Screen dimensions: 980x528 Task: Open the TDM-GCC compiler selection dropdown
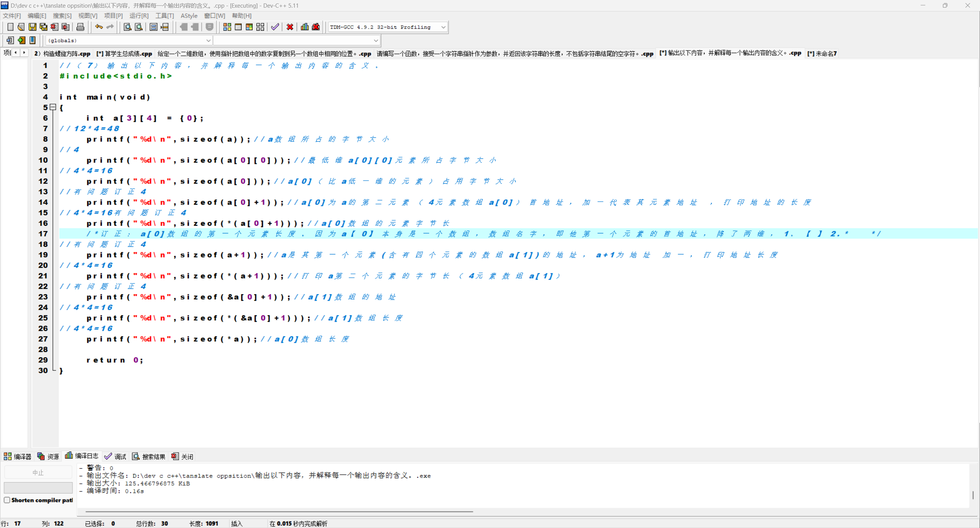tap(442, 27)
